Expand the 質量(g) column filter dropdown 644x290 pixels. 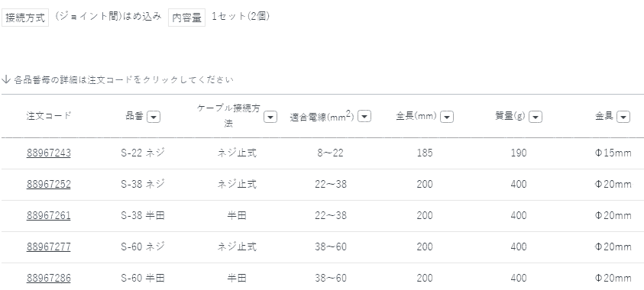[536, 117]
